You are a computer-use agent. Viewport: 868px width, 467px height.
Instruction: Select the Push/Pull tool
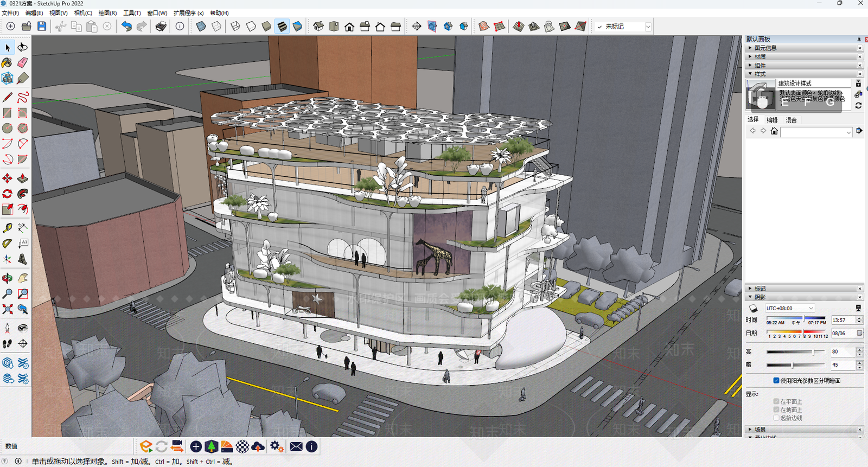pos(23,178)
